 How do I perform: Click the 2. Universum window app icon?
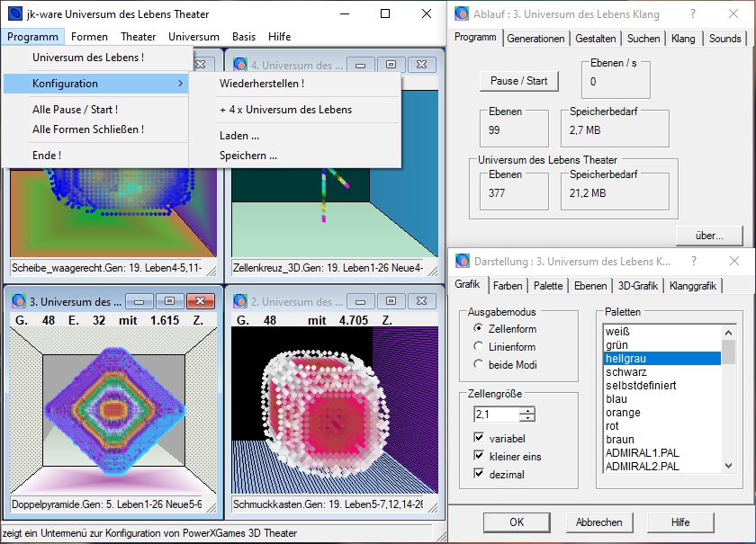tap(240, 301)
